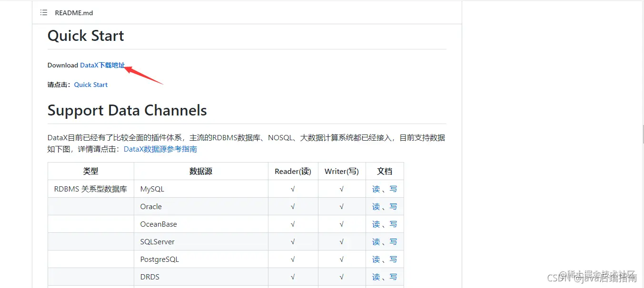Image resolution: width=644 pixels, height=288 pixels.
Task: Open the Oracle 写 documentation link
Action: pos(393,206)
